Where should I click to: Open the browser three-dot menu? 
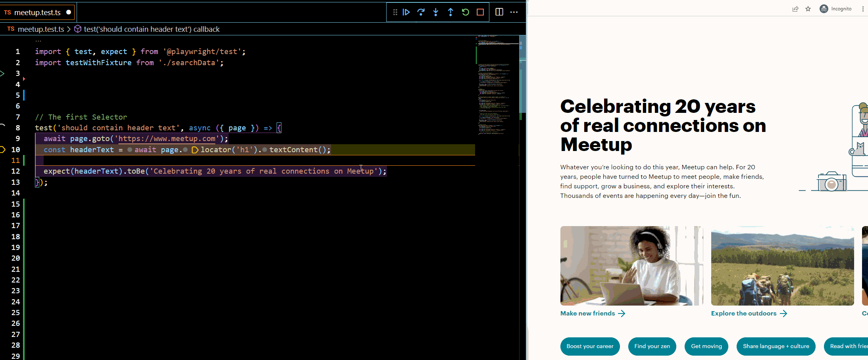point(863,9)
